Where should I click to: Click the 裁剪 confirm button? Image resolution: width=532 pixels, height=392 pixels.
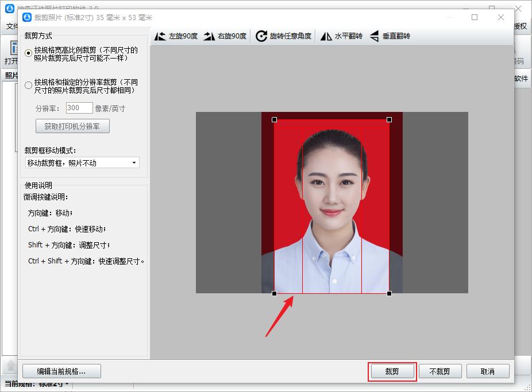392,371
